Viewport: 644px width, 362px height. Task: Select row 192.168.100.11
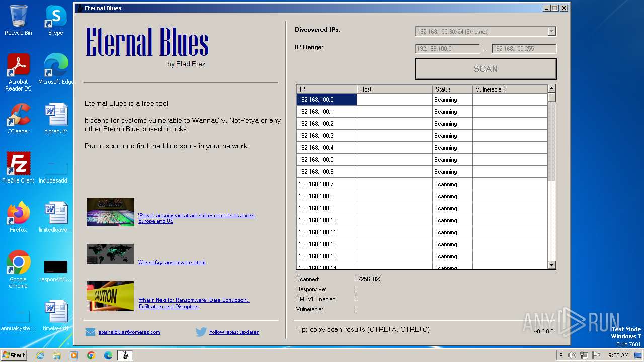422,232
